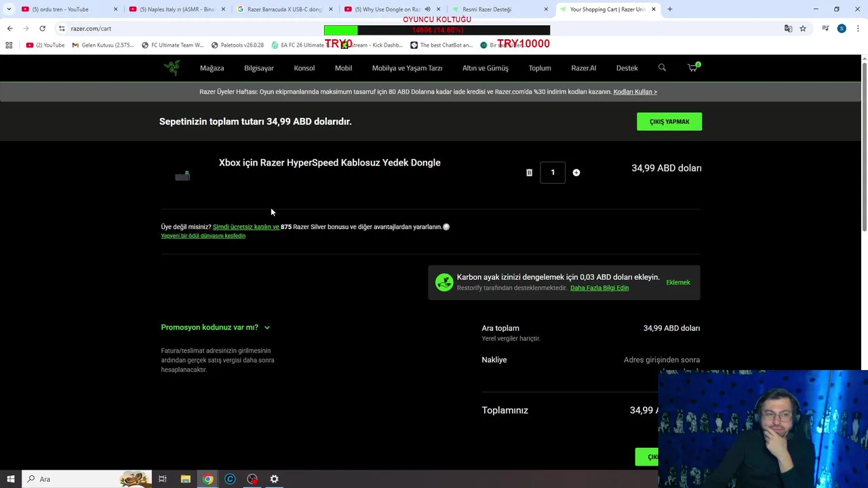
Task: Open the Toplum menu
Action: click(540, 68)
